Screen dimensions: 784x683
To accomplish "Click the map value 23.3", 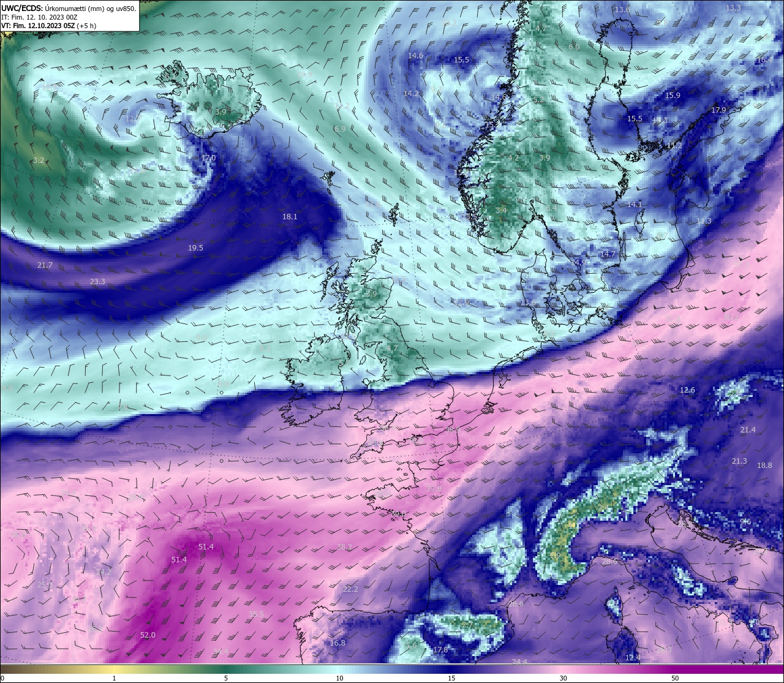I will (97, 282).
